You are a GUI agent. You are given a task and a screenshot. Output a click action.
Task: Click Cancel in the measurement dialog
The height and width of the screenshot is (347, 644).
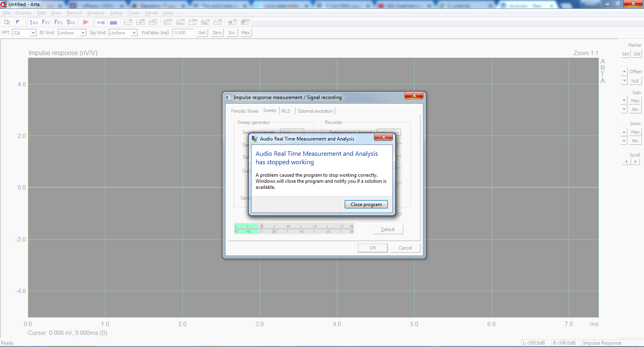point(405,248)
